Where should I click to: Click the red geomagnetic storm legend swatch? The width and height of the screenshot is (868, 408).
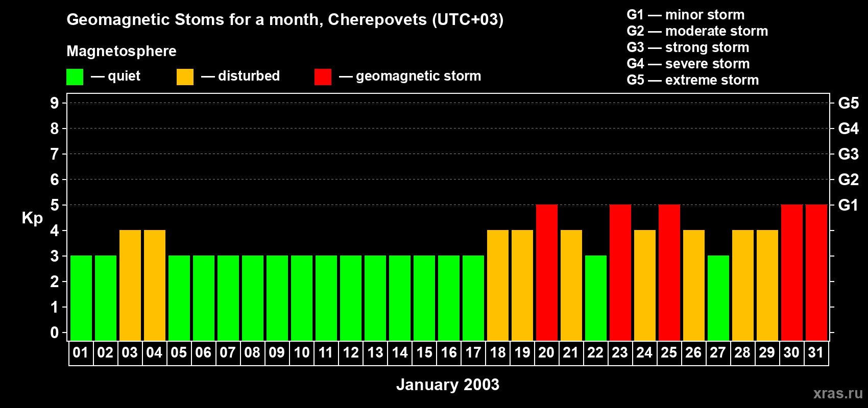pyautogui.click(x=323, y=77)
